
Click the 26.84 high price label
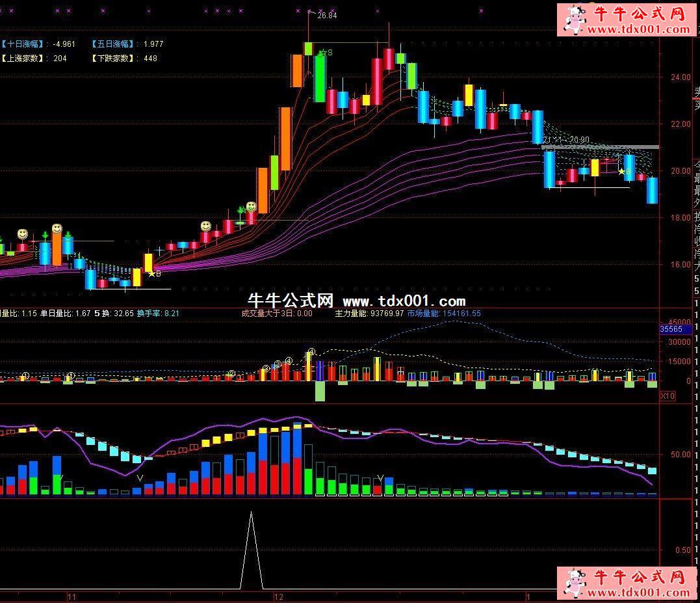point(327,16)
